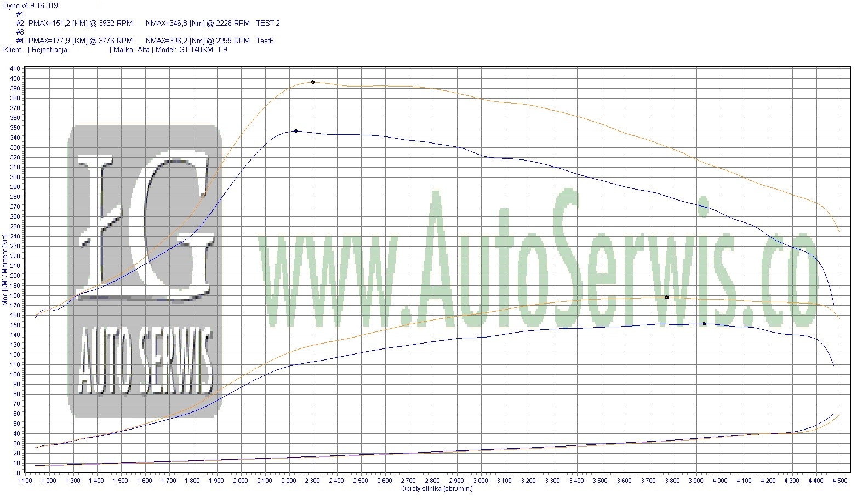Image resolution: width=868 pixels, height=503 pixels.
Task: Click the blue curve's peak torque marker dot
Action: click(x=296, y=131)
